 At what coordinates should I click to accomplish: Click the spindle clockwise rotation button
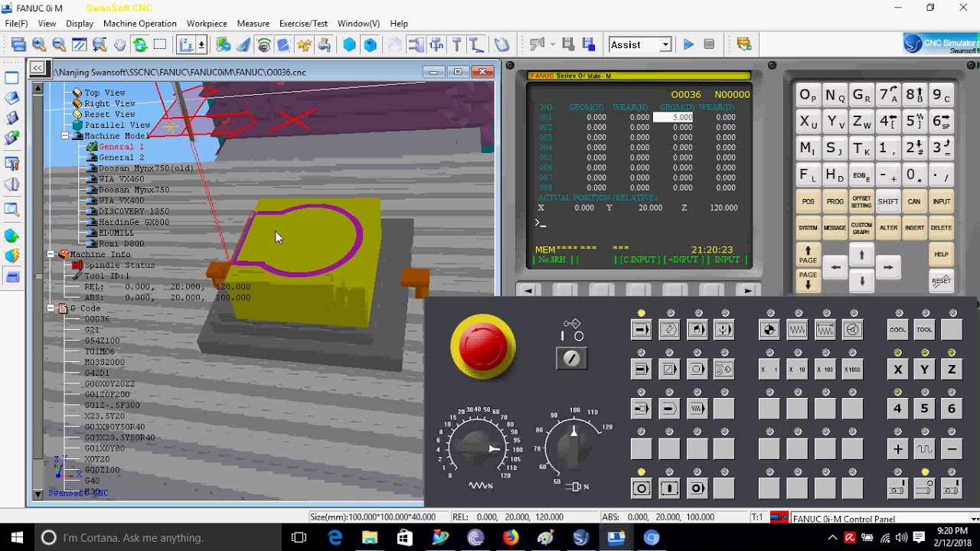point(897,488)
